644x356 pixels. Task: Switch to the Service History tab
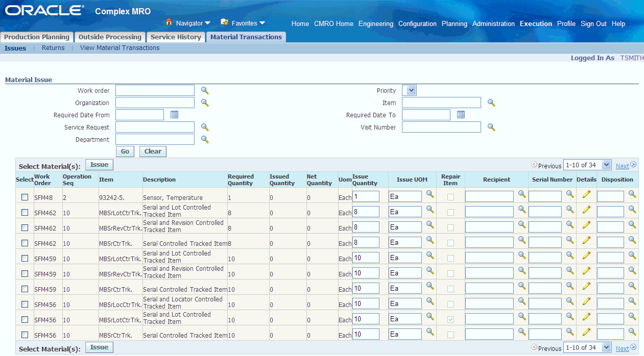(x=176, y=37)
